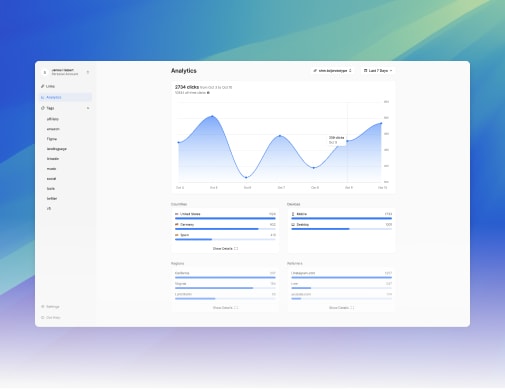Select the landingpage tag
Image resolution: width=505 pixels, height=389 pixels.
57,149
